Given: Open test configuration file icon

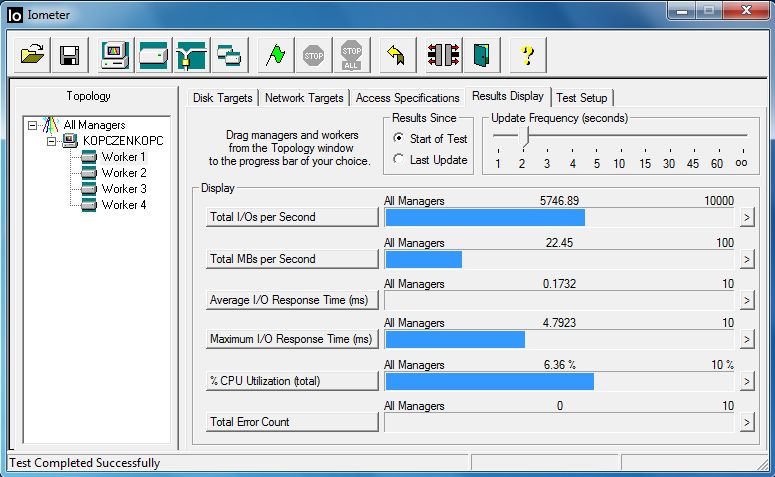Looking at the screenshot, I should 32,55.
